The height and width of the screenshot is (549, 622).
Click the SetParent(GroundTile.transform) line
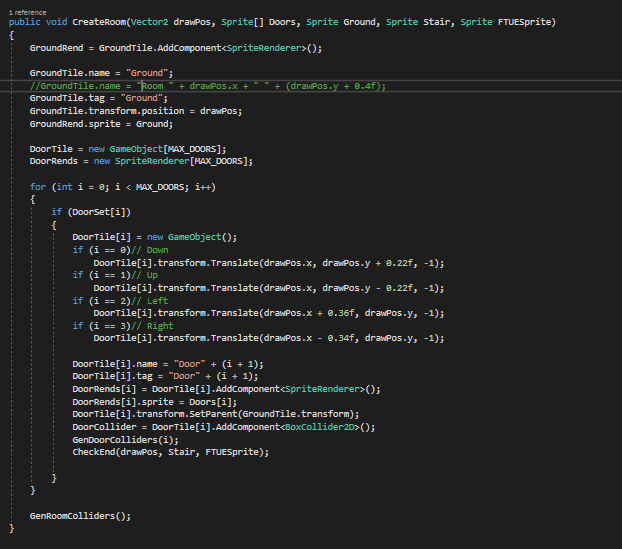(215, 414)
